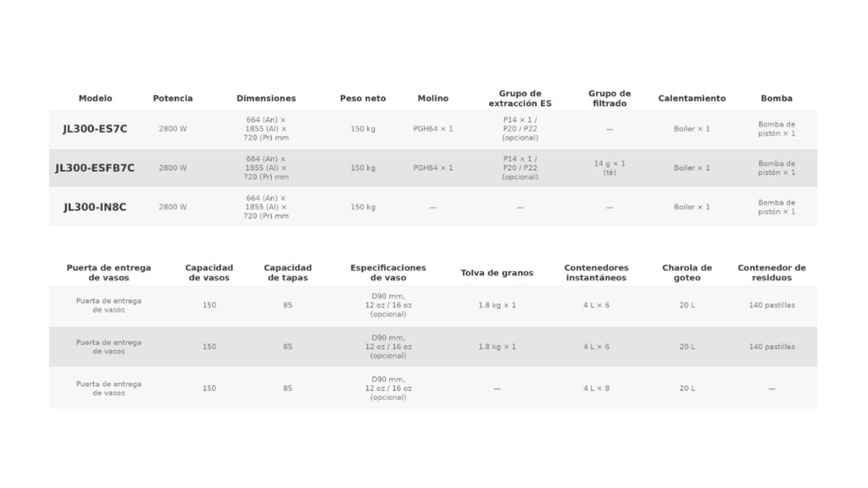
Task: Click the Molino column header
Action: click(x=433, y=98)
